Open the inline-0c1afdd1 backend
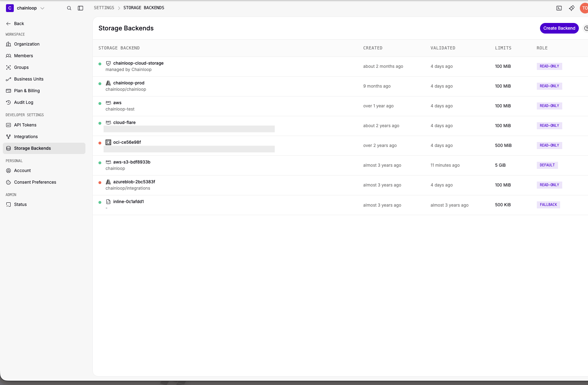The height and width of the screenshot is (385, 588). (128, 202)
